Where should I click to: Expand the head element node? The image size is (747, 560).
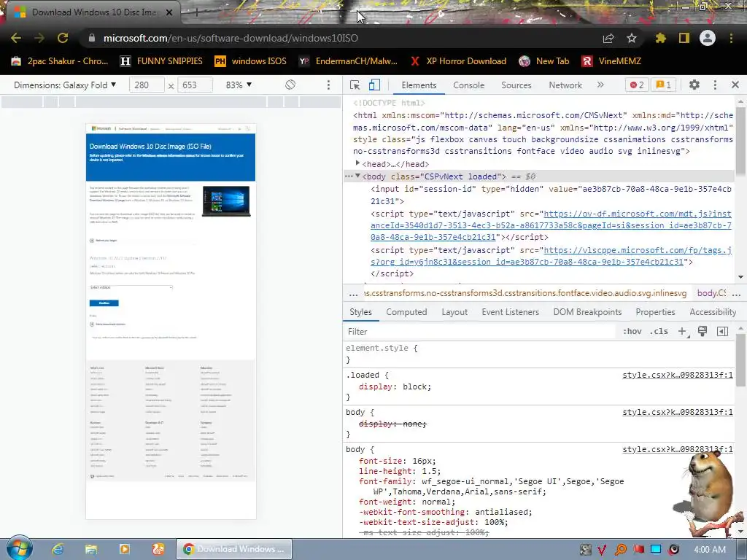[x=357, y=163]
